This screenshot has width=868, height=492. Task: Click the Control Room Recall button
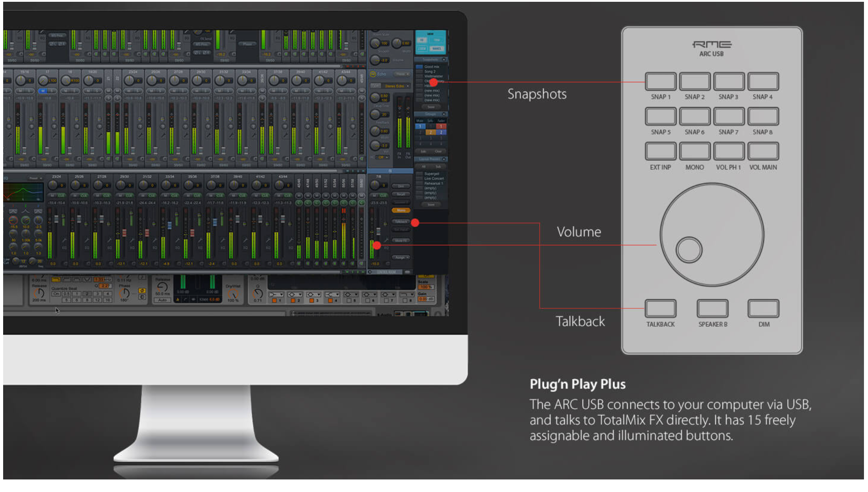[x=401, y=194]
